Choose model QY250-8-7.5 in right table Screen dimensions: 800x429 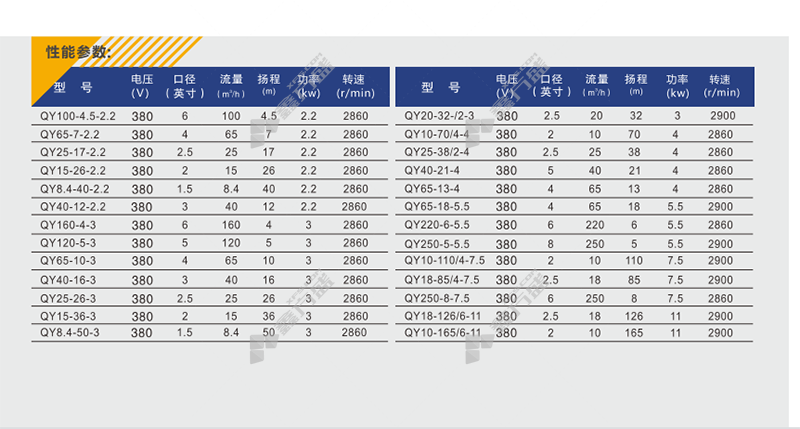[x=437, y=298]
